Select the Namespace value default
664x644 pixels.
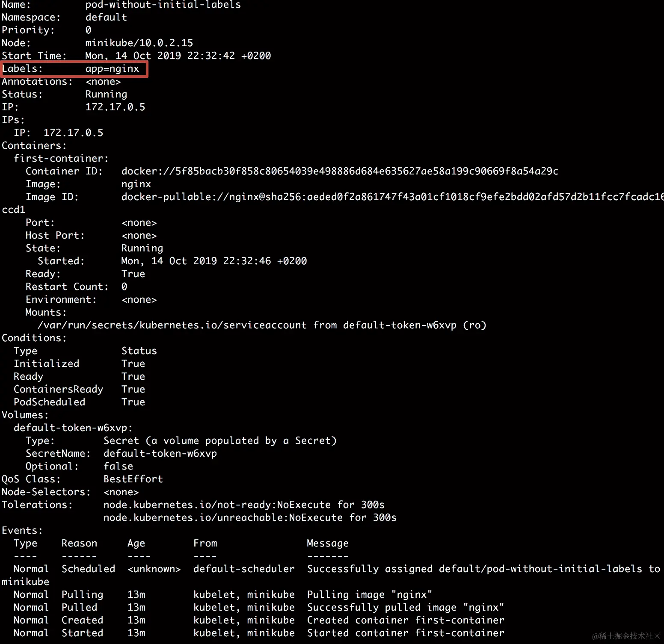point(106,17)
